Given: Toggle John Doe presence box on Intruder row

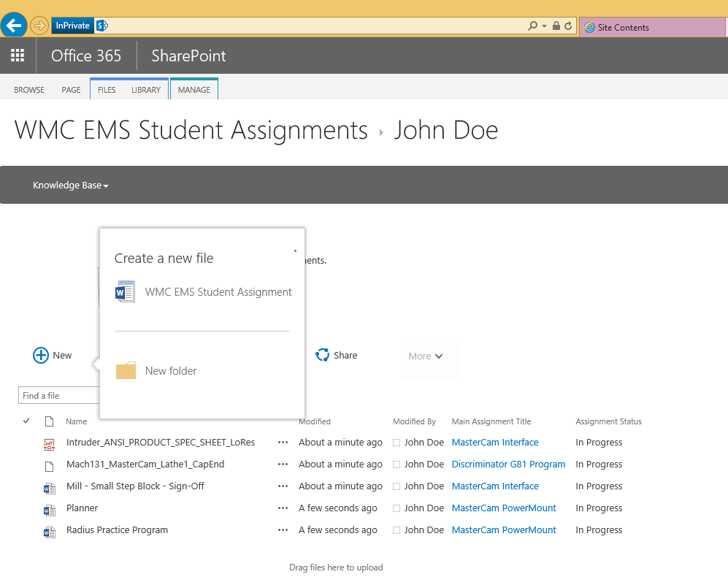Looking at the screenshot, I should [x=396, y=443].
